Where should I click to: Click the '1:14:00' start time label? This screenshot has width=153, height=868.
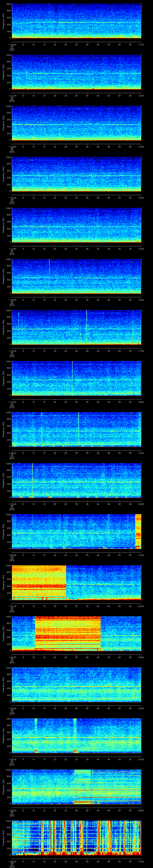click(12, 249)
